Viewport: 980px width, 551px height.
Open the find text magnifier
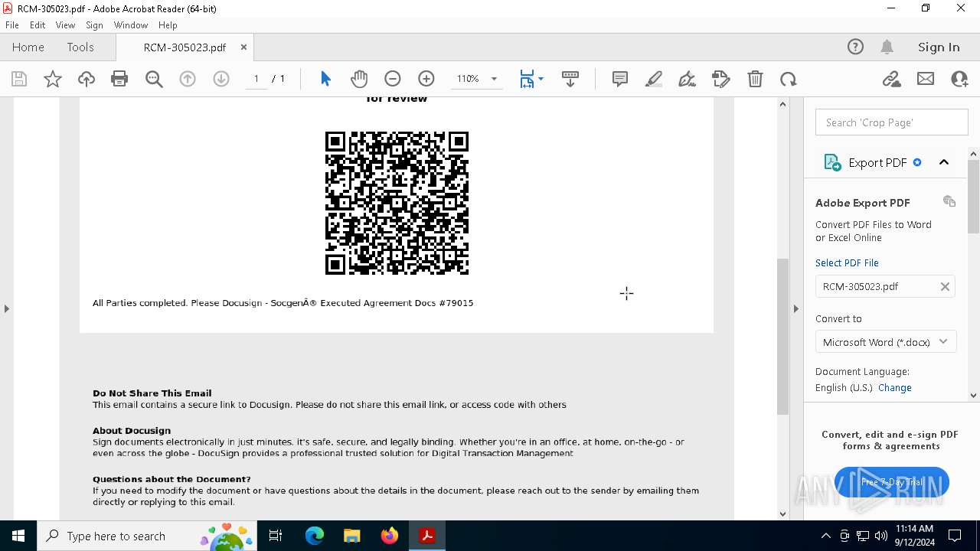[154, 79]
